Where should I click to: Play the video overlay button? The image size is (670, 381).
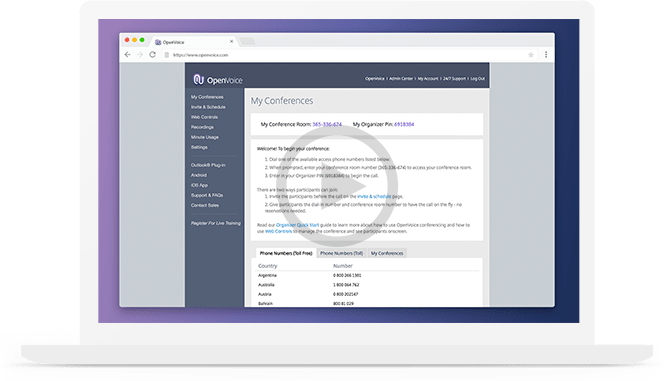click(337, 186)
